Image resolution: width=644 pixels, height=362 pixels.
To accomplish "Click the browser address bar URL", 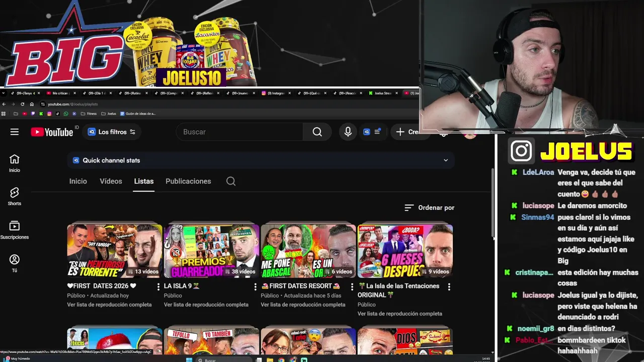I will 73,104.
